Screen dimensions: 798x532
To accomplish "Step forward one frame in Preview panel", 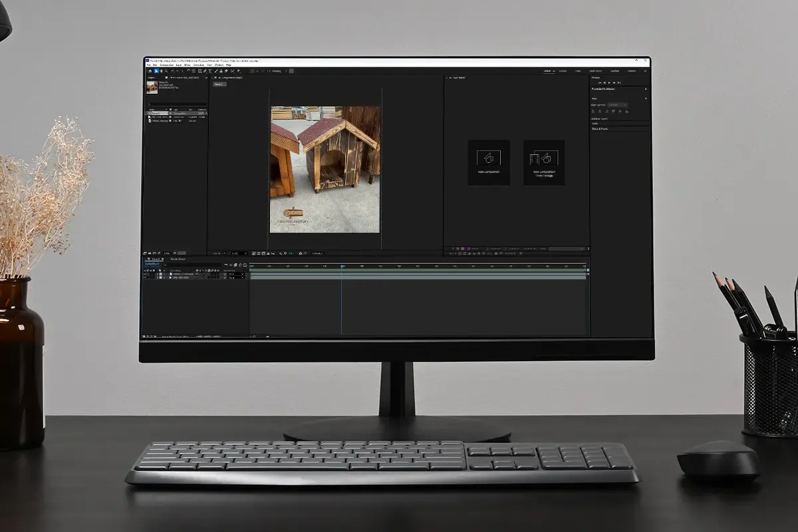I will tap(614, 82).
